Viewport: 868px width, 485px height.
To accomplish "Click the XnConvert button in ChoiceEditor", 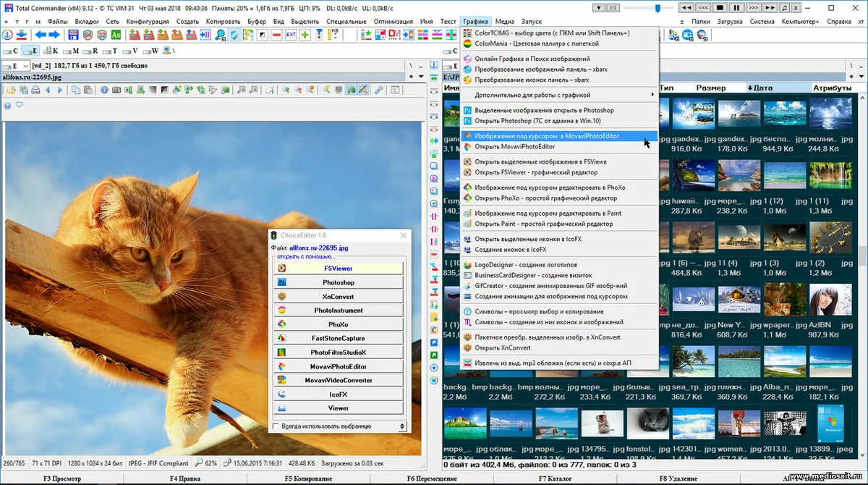I will (x=339, y=296).
